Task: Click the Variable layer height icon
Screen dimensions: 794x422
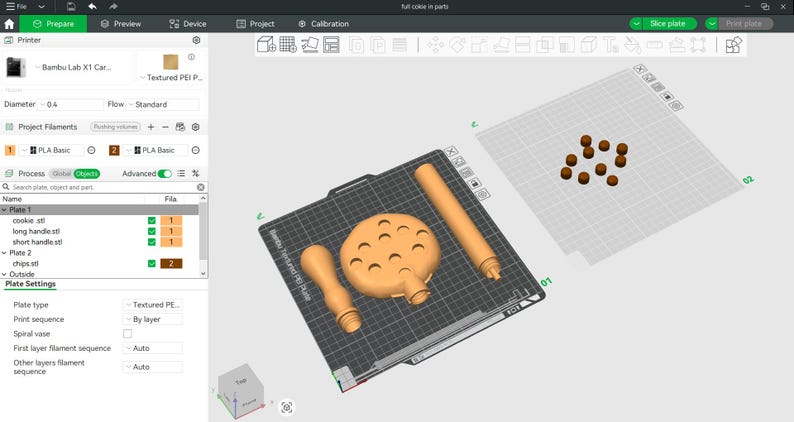Action: (x=400, y=45)
